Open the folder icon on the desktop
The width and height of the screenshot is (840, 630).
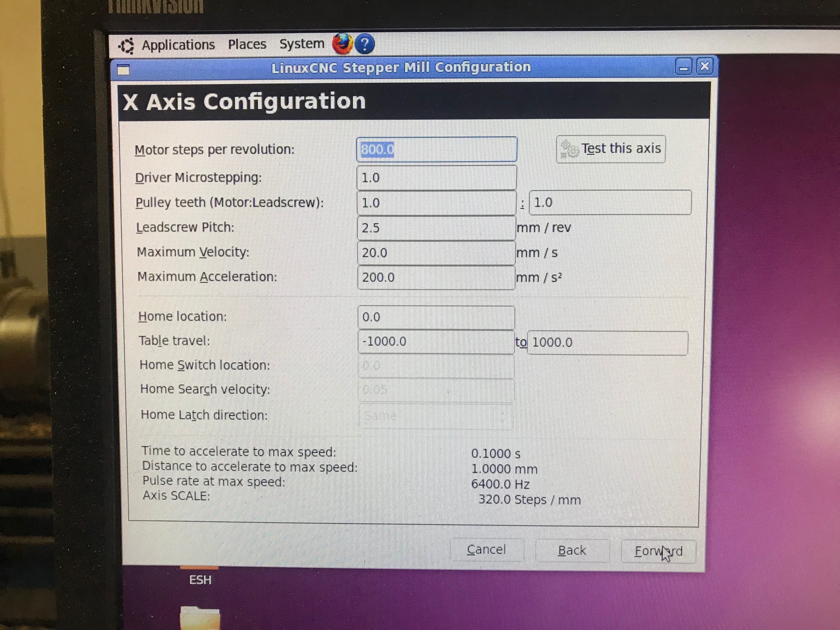pos(200,618)
